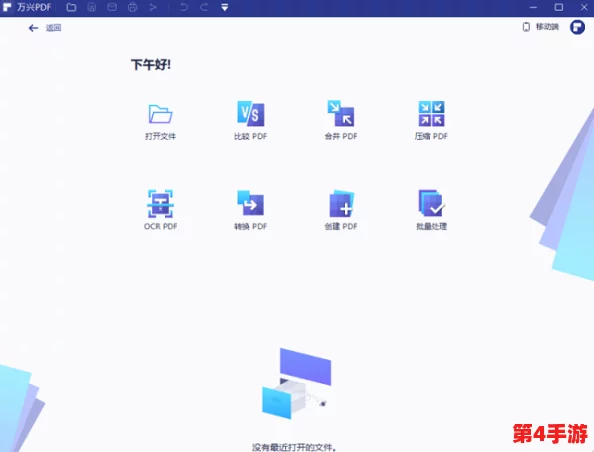Viewport: 594px width, 452px height.
Task: Click the 下午好! greeting text
Action: pos(151,65)
